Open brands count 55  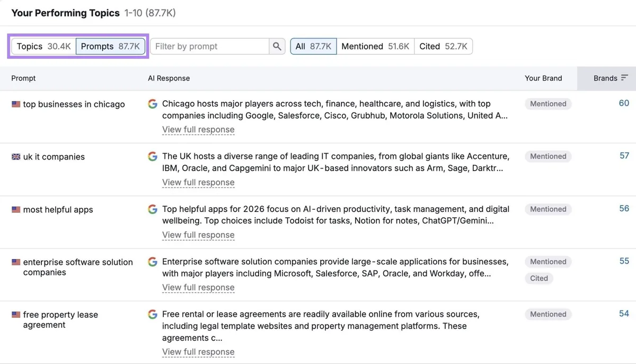pyautogui.click(x=624, y=261)
